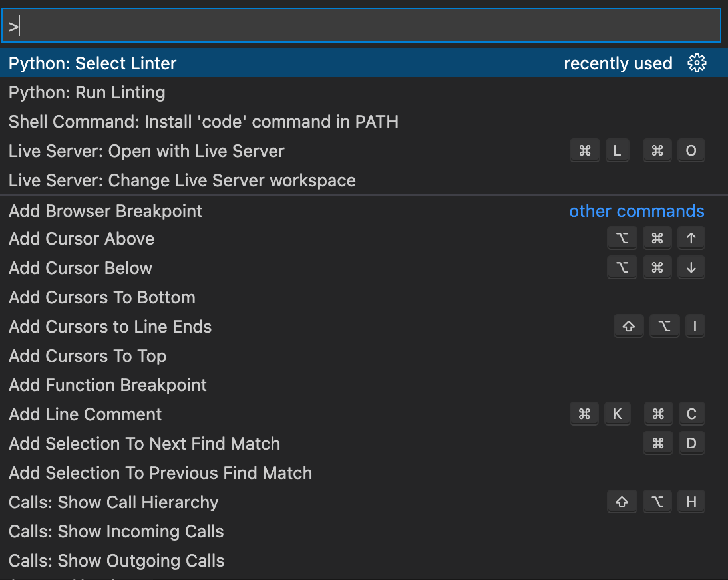
Task: Pick the Add Function Breakpoint command
Action: [x=364, y=384]
